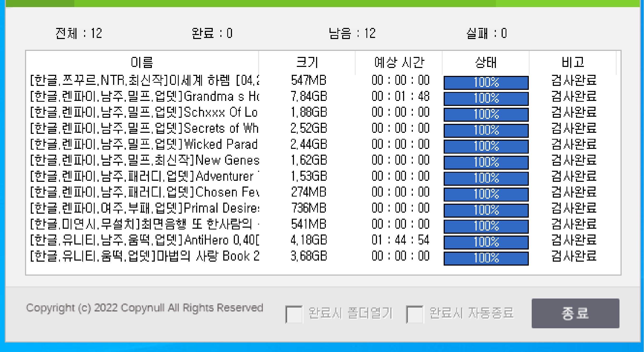Click the 종료 button
Screen dimensions: 644x352
[x=575, y=313]
